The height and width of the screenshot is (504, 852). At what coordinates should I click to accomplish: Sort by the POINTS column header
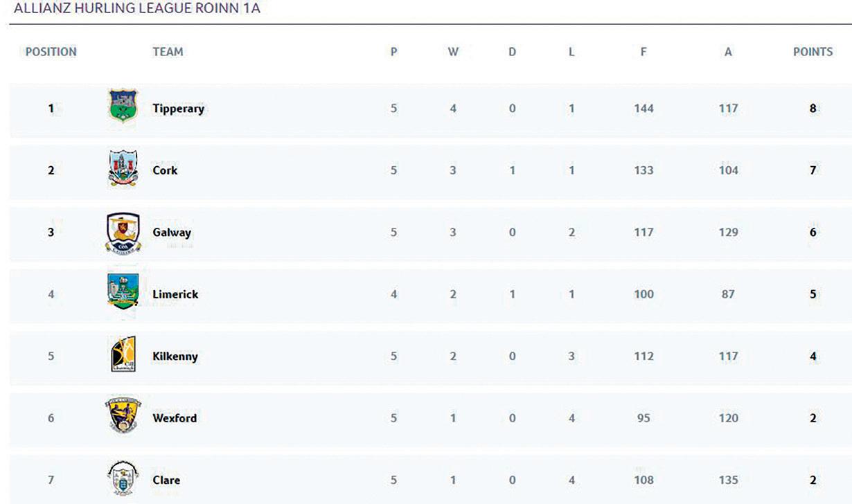tap(813, 52)
